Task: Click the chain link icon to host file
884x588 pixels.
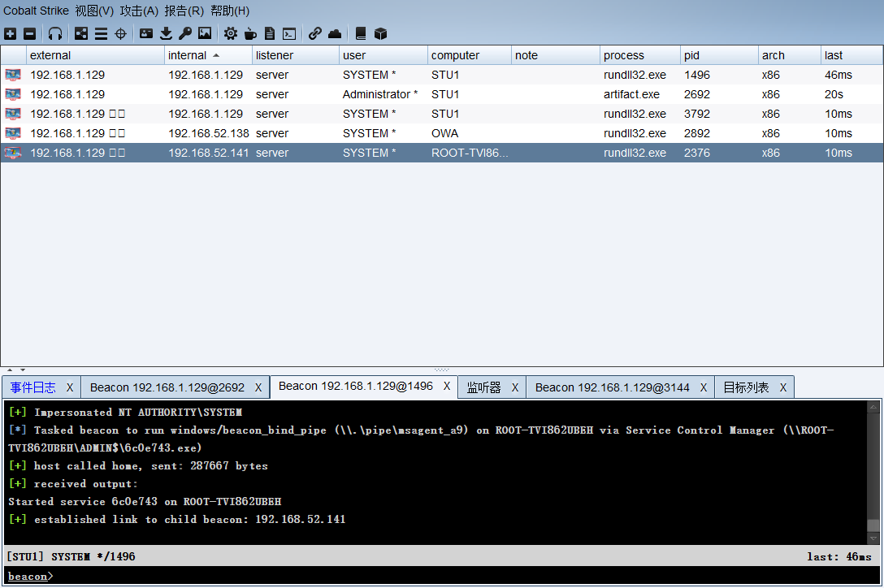Action: click(315, 34)
